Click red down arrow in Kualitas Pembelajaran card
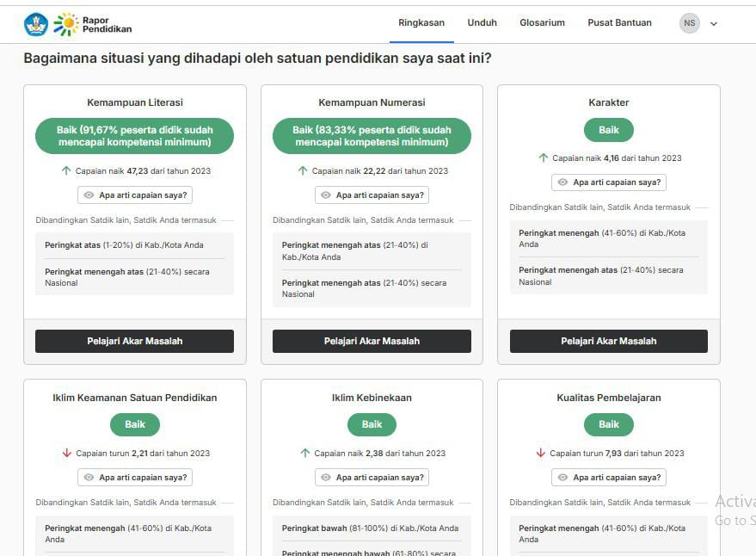Image resolution: width=756 pixels, height=556 pixels. (541, 453)
